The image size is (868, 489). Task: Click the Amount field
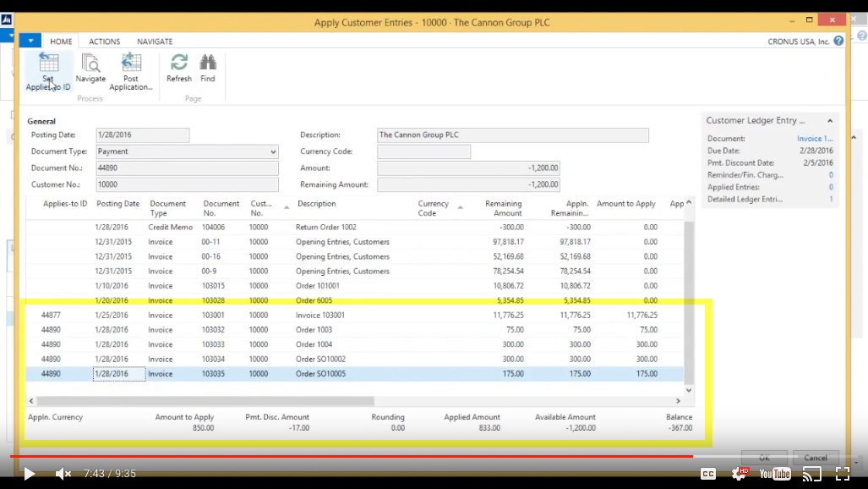pyautogui.click(x=468, y=168)
